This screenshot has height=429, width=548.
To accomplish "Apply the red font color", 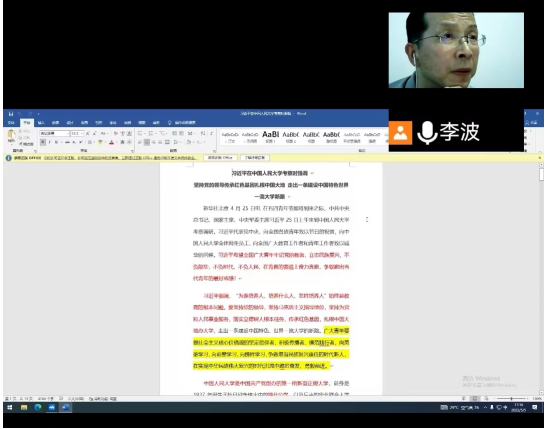I will (111, 142).
